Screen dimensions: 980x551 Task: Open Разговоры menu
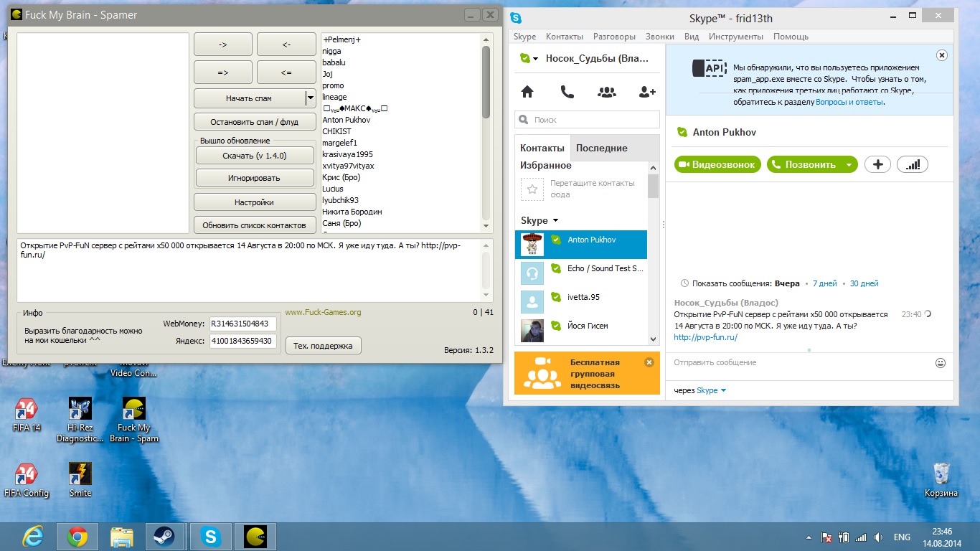click(614, 37)
